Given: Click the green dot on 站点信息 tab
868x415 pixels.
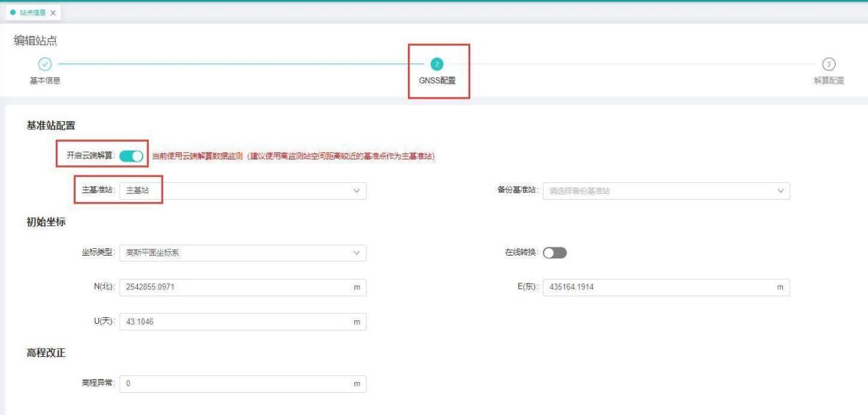Looking at the screenshot, I should click(x=13, y=13).
